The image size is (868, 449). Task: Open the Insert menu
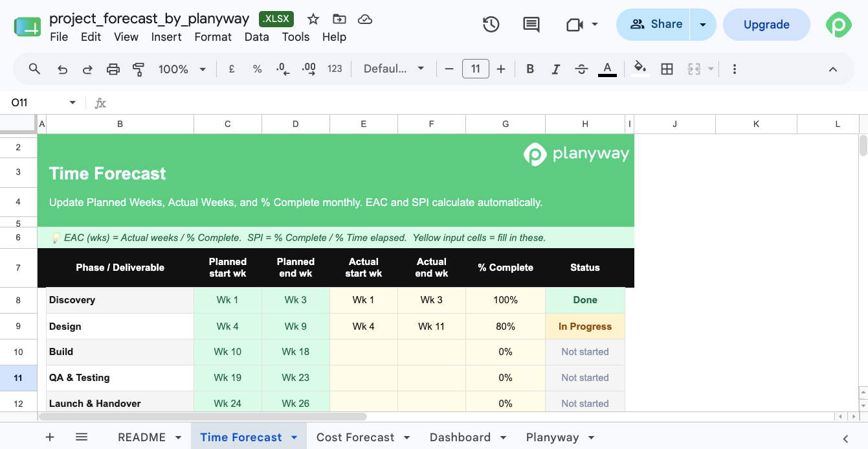click(166, 37)
